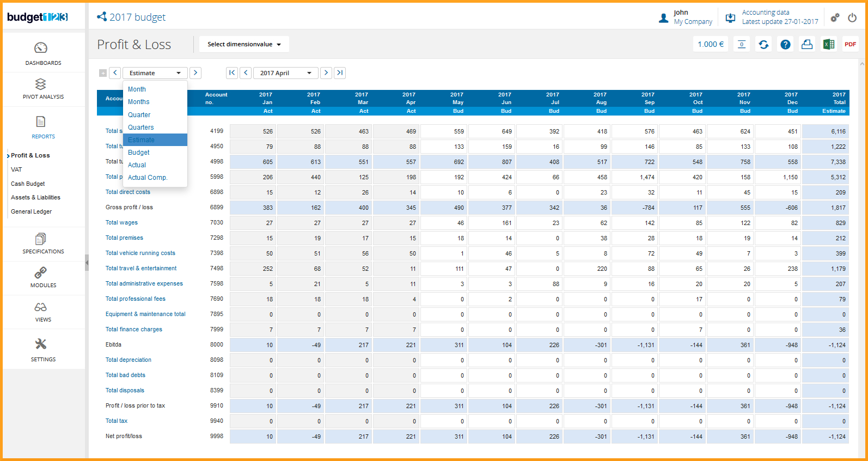Open Pivot Analysis in sidebar

(x=43, y=88)
